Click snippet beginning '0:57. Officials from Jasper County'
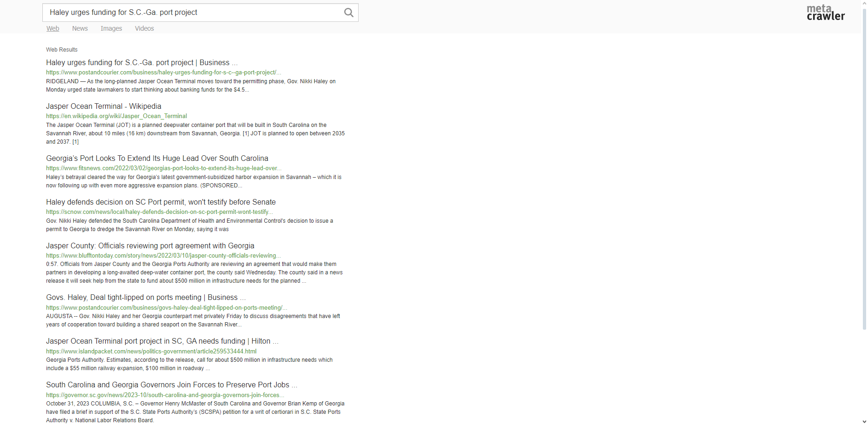Screen dimensions: 868x425 (194, 272)
